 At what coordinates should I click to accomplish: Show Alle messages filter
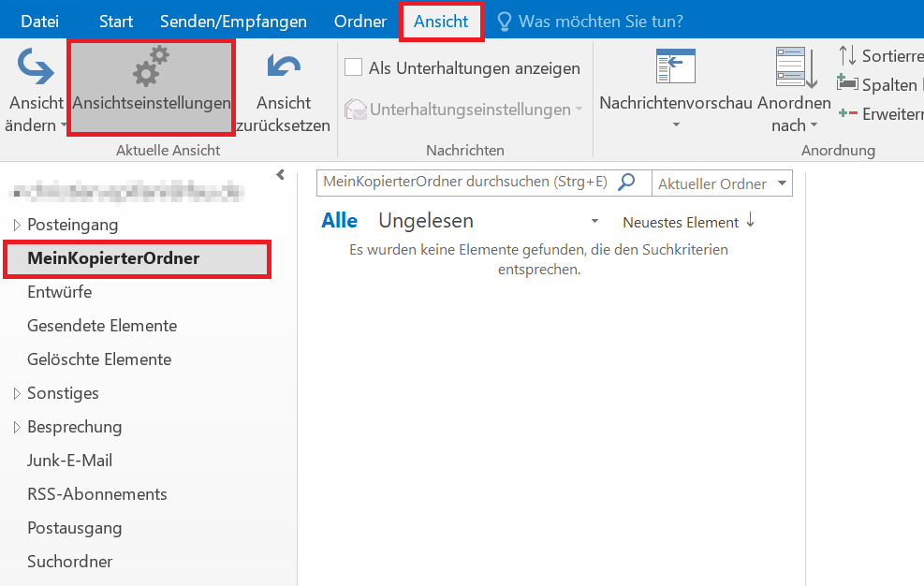(339, 221)
